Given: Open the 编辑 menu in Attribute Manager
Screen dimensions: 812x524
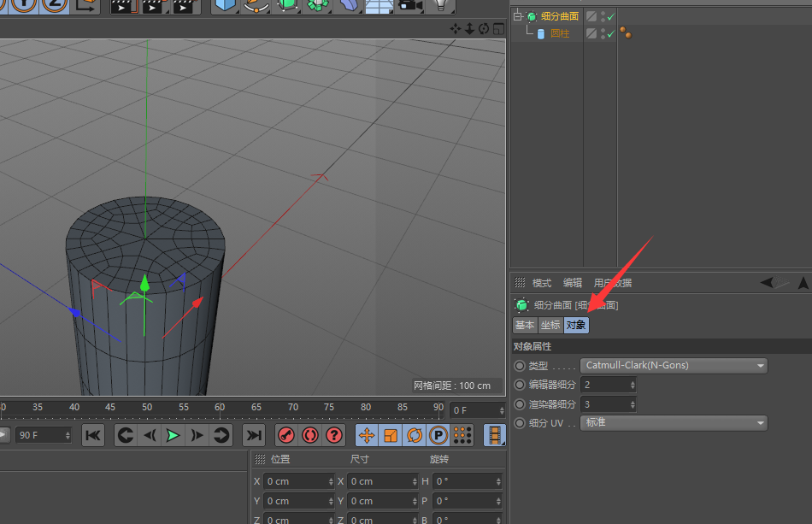Looking at the screenshot, I should tap(571, 282).
